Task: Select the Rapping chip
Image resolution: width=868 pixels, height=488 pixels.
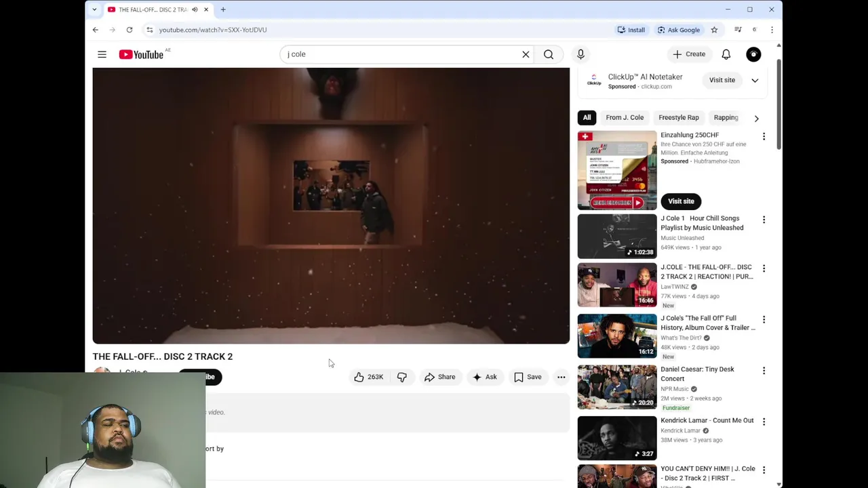Action: click(726, 117)
